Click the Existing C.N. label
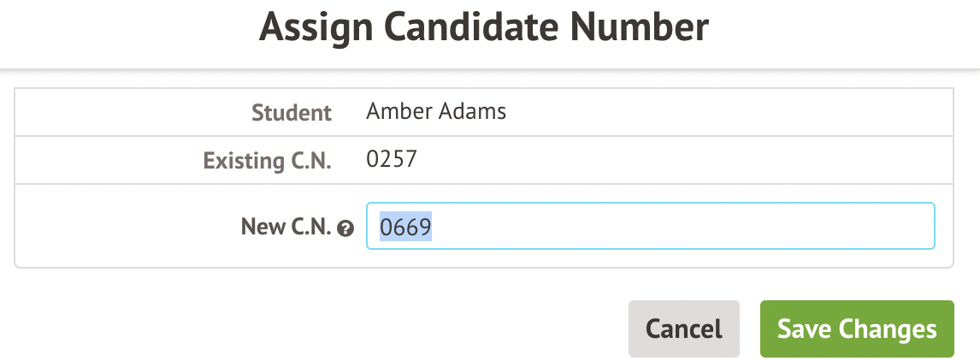Image resolution: width=980 pixels, height=361 pixels. coord(267,160)
